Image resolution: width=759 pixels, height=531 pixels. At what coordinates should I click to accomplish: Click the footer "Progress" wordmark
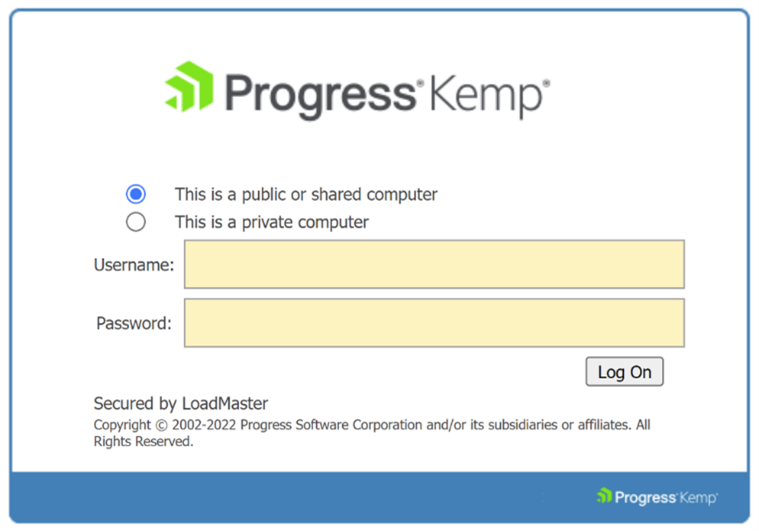tap(645, 498)
